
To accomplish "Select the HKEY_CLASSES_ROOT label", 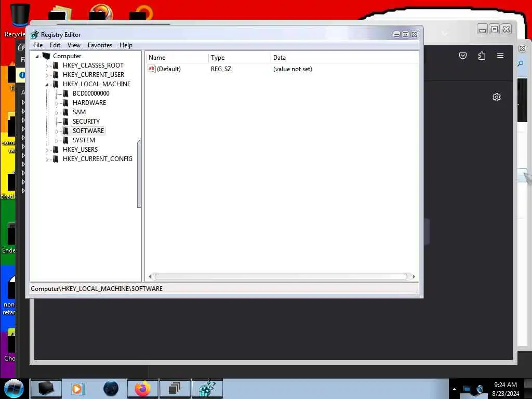I will [x=93, y=65].
